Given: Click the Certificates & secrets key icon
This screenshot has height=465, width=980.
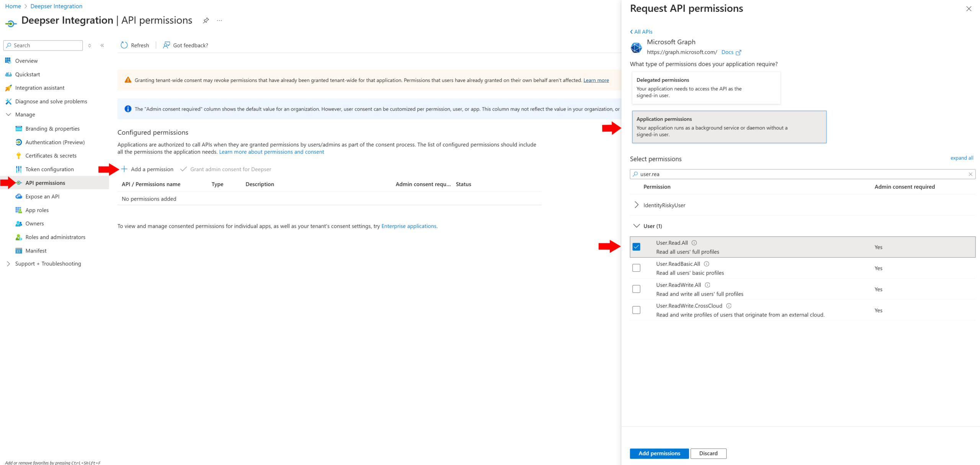Looking at the screenshot, I should [18, 156].
